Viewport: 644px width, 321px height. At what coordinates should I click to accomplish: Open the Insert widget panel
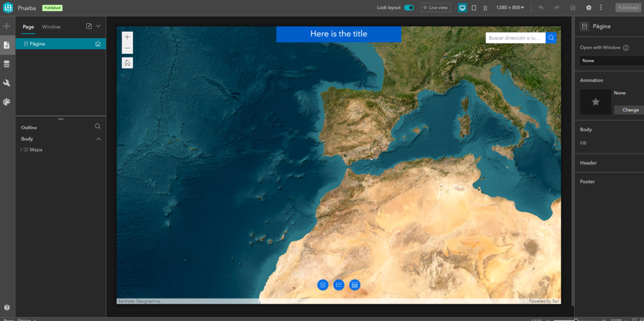click(7, 25)
